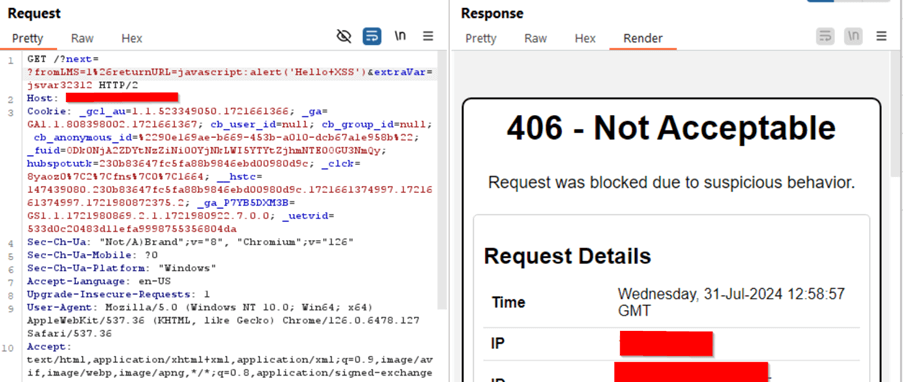Select the Render tab in Response
This screenshot has height=382, width=903.
point(643,39)
